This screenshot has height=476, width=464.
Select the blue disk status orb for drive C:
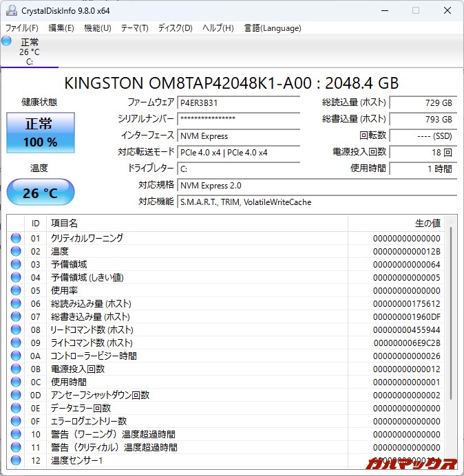(6, 41)
